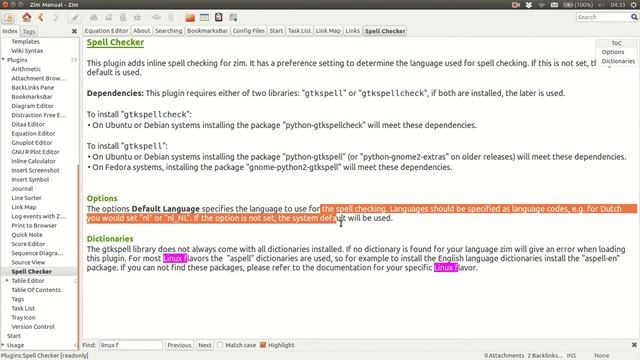Go back with the red arrow
Screen dimensions: 640x360
(41, 17)
